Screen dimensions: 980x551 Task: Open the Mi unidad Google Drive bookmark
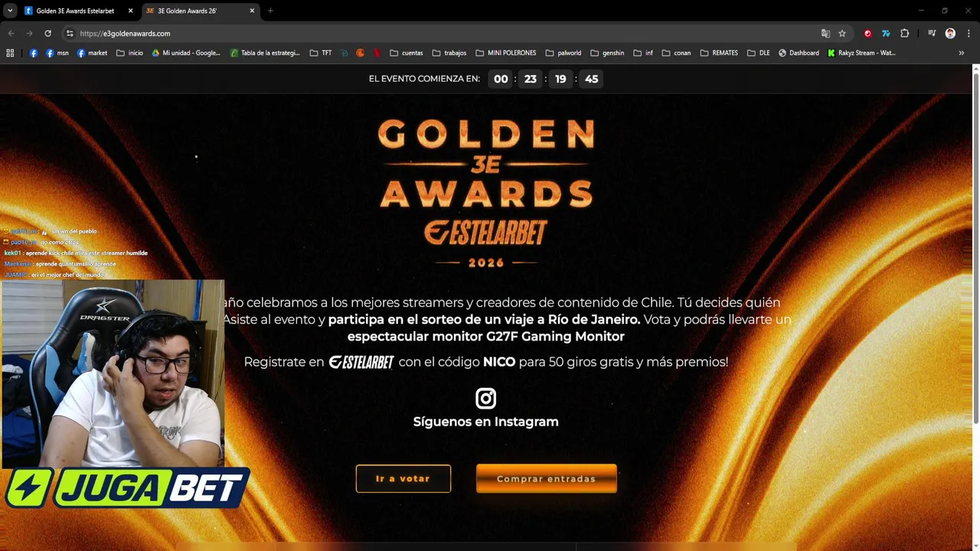click(x=186, y=53)
